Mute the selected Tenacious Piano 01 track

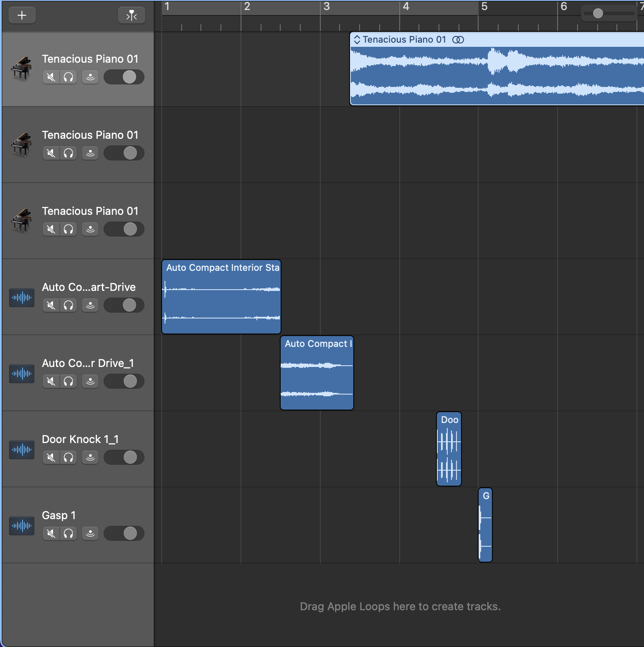(51, 77)
